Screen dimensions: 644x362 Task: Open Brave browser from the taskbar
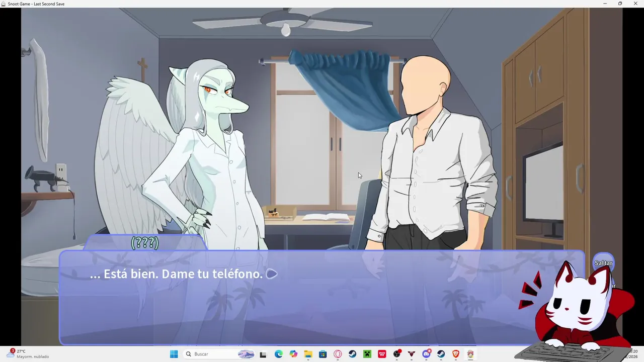(456, 354)
